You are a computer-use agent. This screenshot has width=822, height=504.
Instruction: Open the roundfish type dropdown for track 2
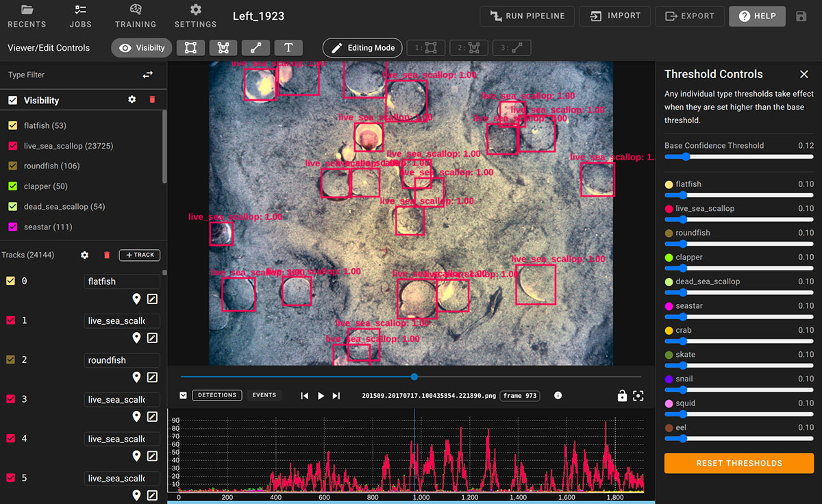[121, 360]
